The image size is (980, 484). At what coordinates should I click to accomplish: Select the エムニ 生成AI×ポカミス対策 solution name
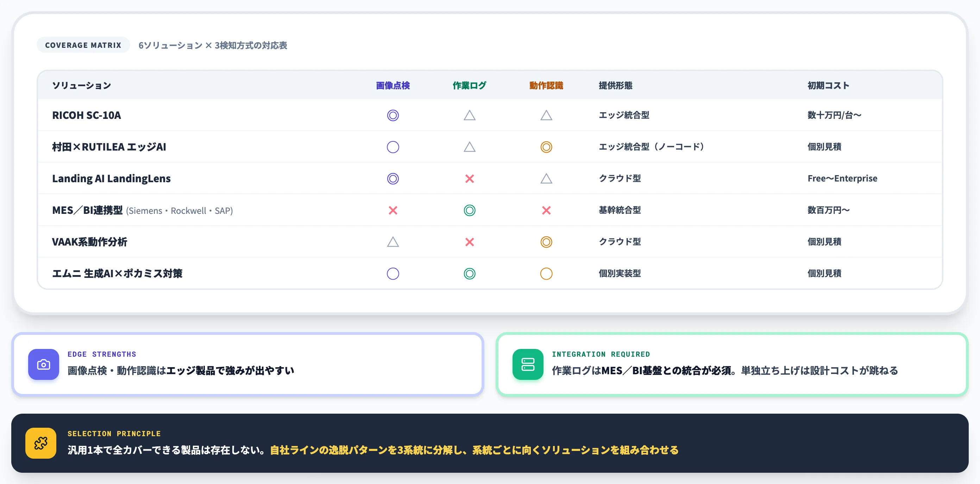[x=117, y=273]
